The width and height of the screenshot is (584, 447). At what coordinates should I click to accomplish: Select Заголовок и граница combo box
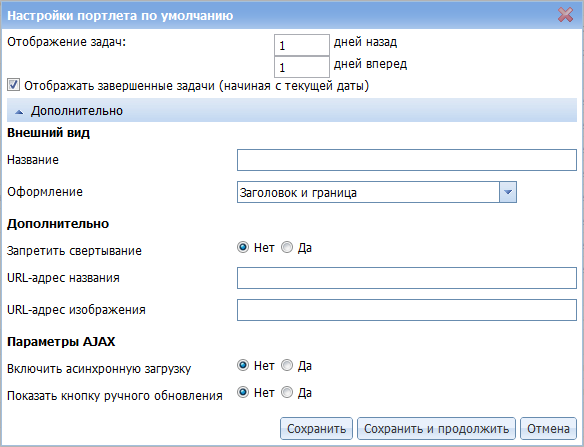[377, 192]
